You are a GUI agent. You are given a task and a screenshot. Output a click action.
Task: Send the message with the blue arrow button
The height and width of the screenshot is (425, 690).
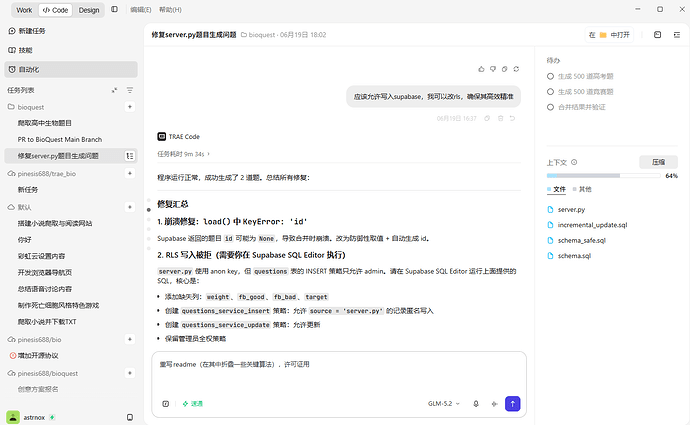pyautogui.click(x=512, y=403)
